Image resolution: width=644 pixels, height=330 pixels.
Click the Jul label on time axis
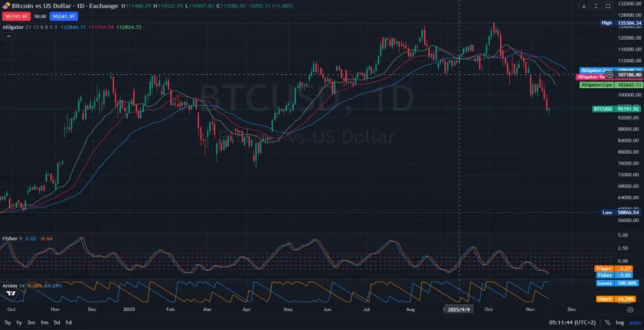point(367,309)
